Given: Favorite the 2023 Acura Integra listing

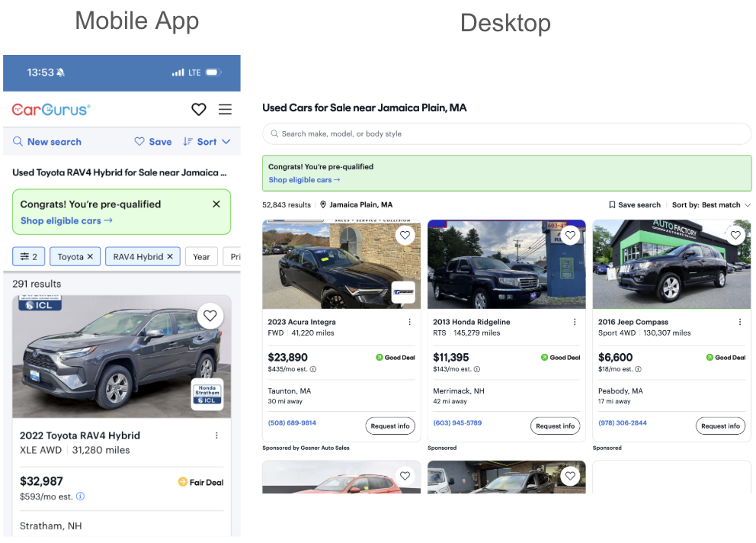Looking at the screenshot, I should (405, 235).
